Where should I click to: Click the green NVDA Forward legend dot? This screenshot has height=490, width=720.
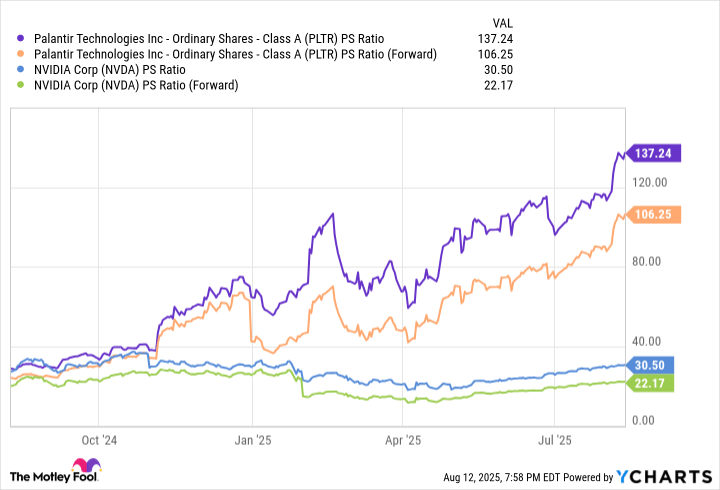[x=22, y=85]
